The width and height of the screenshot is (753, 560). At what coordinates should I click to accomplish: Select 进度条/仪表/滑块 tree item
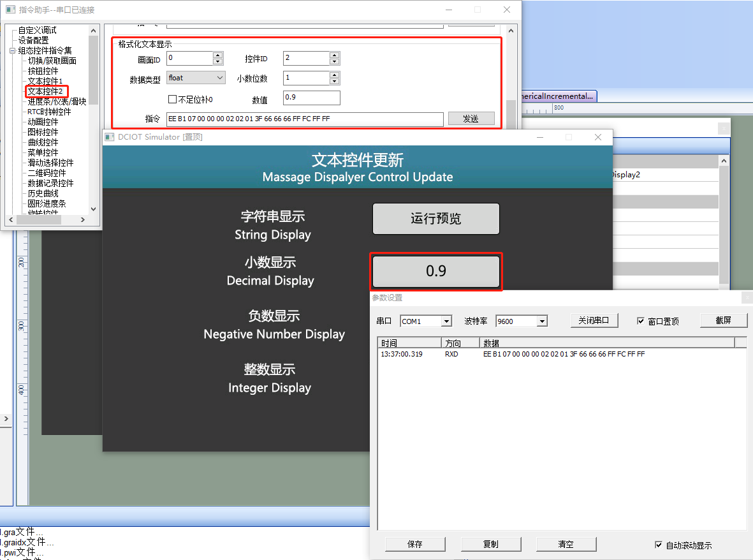pyautogui.click(x=57, y=101)
